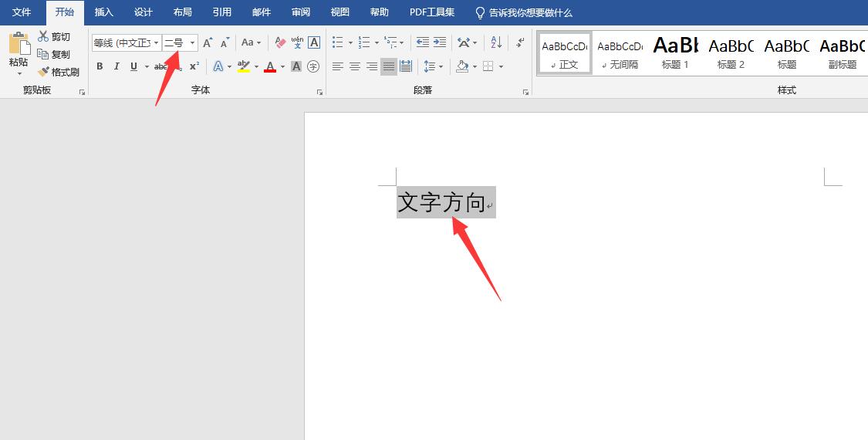Apply text effects glowing A icon
Image resolution: width=868 pixels, height=440 pixels.
point(218,66)
